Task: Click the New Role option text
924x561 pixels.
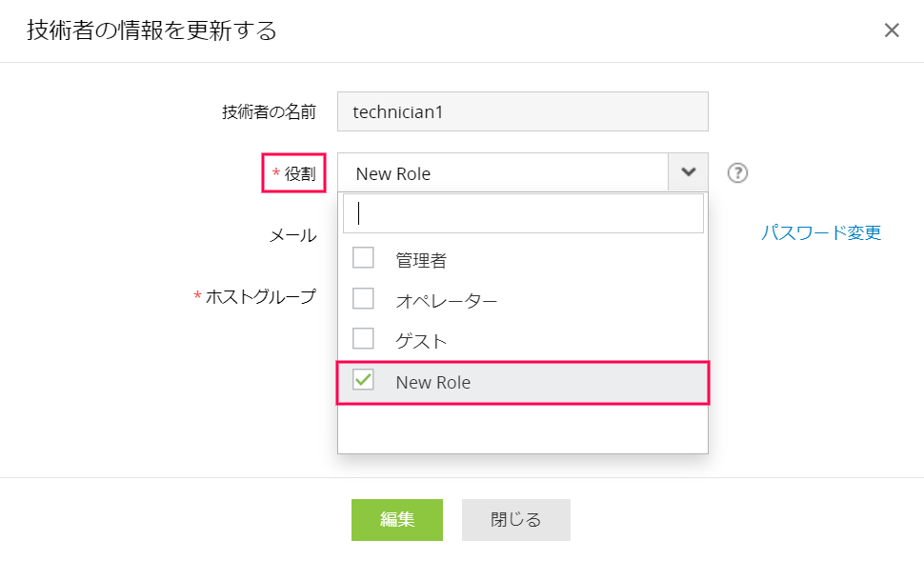Action: click(433, 382)
